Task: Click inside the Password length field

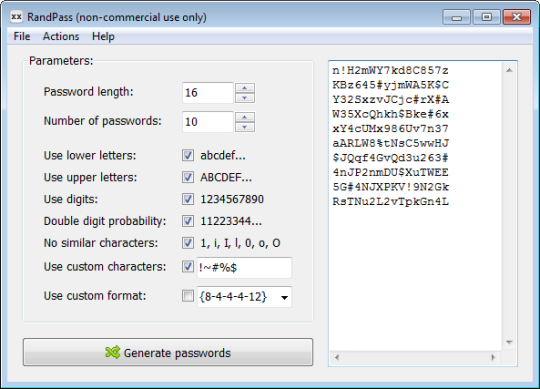Action: pyautogui.click(x=208, y=93)
